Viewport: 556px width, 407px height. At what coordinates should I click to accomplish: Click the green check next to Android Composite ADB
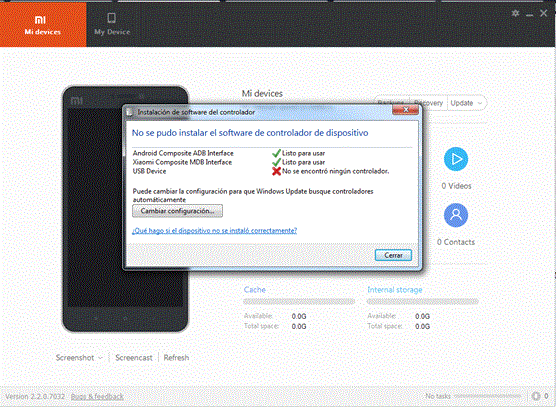277,153
